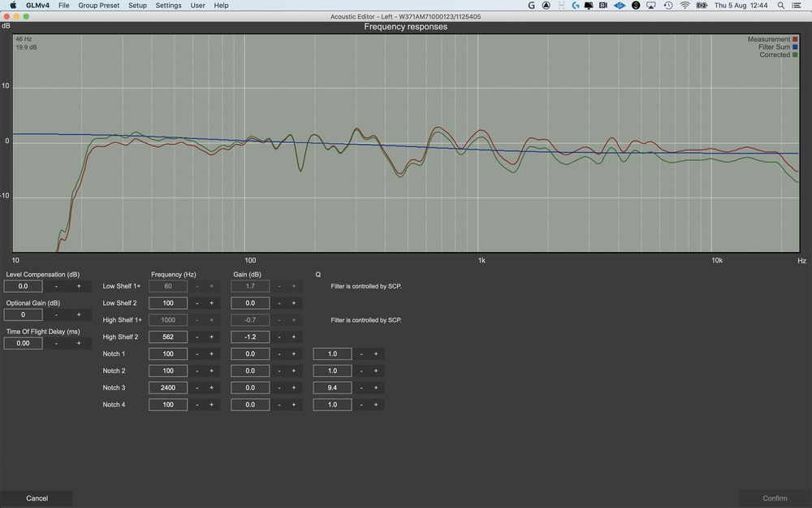
Task: Select the Low Shelf 2 gain field
Action: 250,303
